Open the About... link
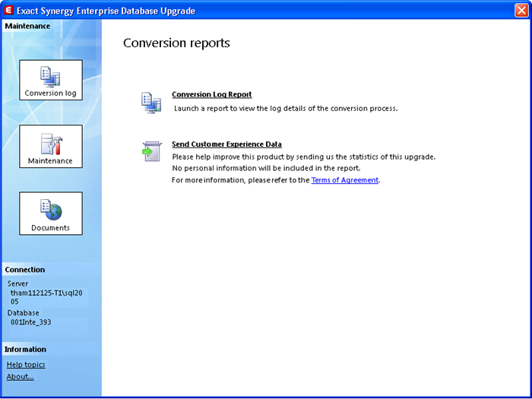Image resolution: width=532 pixels, height=399 pixels. pos(20,377)
